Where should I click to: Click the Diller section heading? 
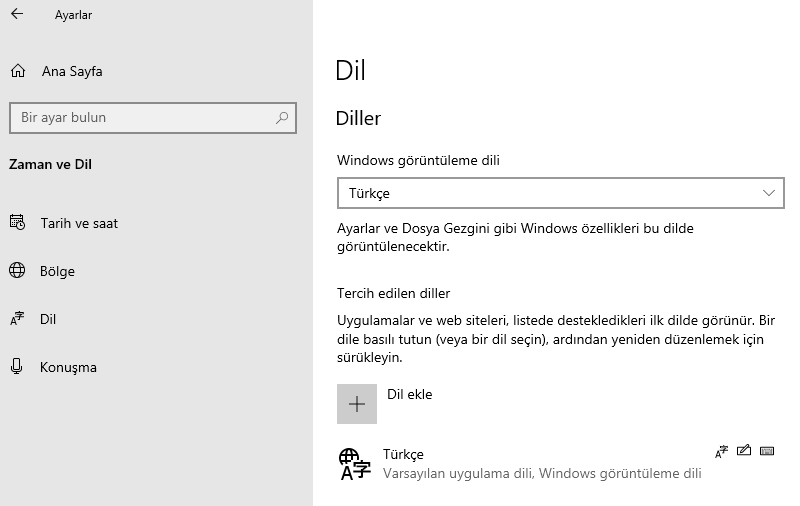(x=358, y=118)
